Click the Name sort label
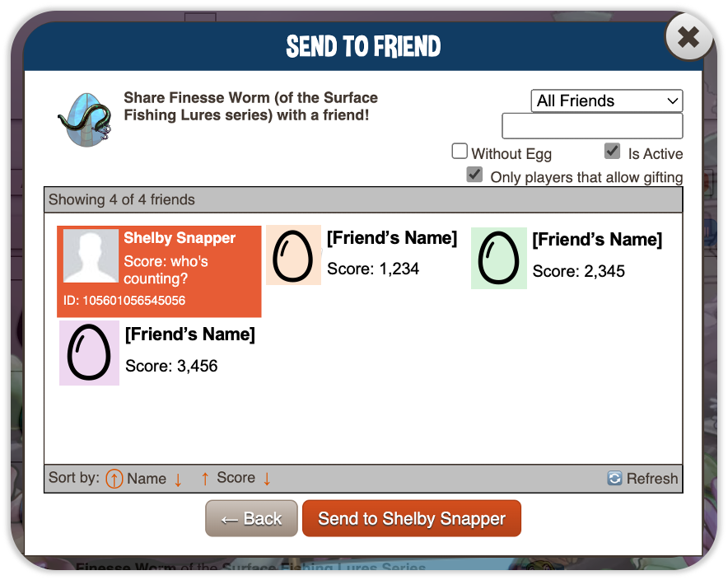 coord(147,479)
